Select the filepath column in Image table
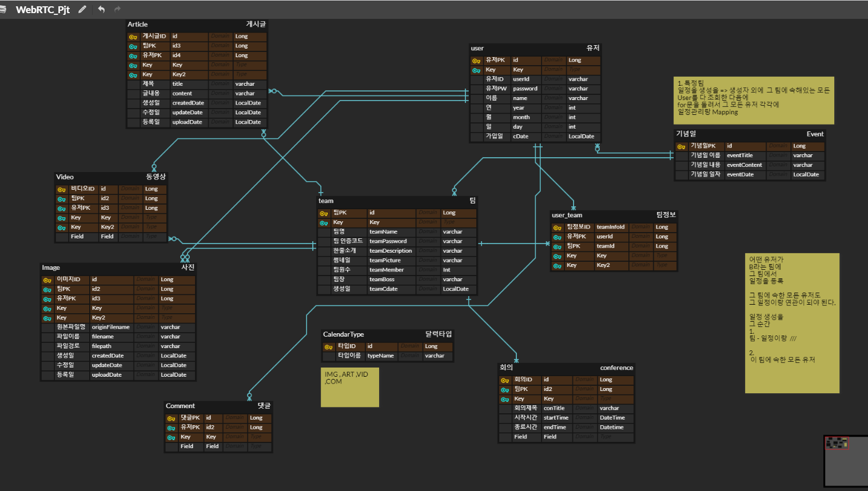 [x=102, y=346]
